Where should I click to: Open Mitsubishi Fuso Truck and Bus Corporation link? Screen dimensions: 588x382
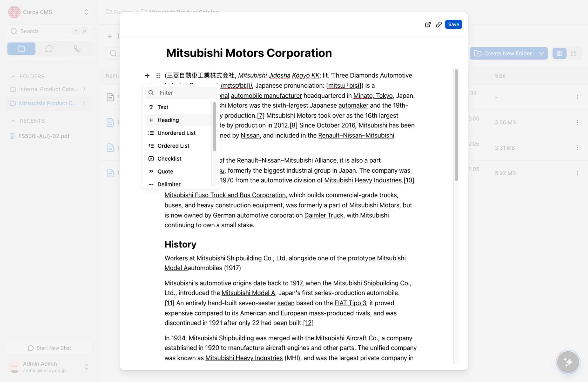coord(225,195)
